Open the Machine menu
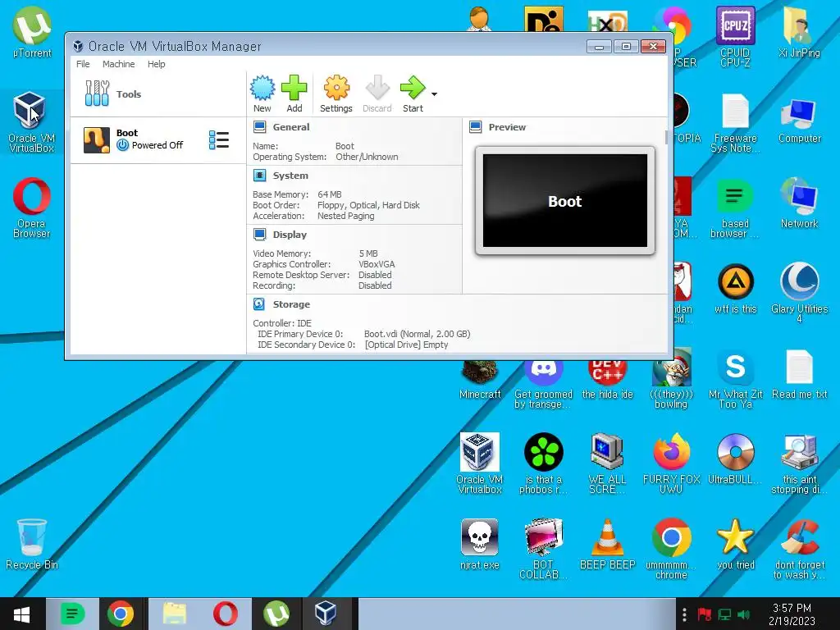The width and height of the screenshot is (840, 630). tap(118, 64)
